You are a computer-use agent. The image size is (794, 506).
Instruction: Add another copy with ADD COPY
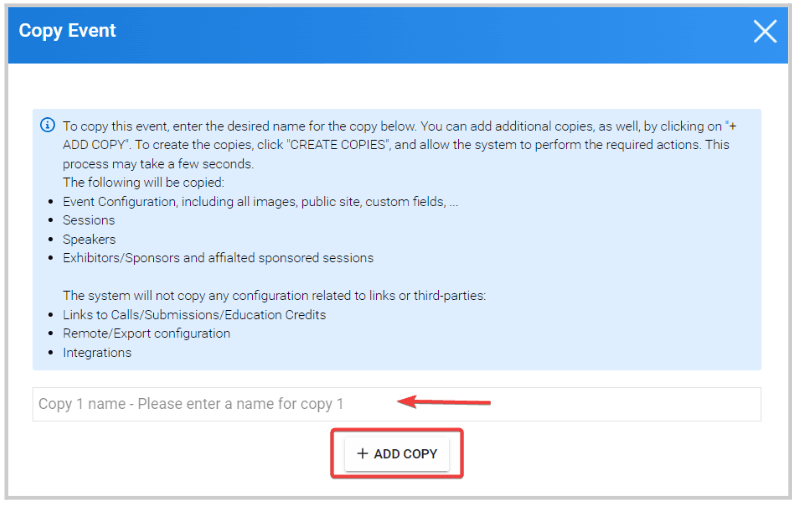click(397, 454)
